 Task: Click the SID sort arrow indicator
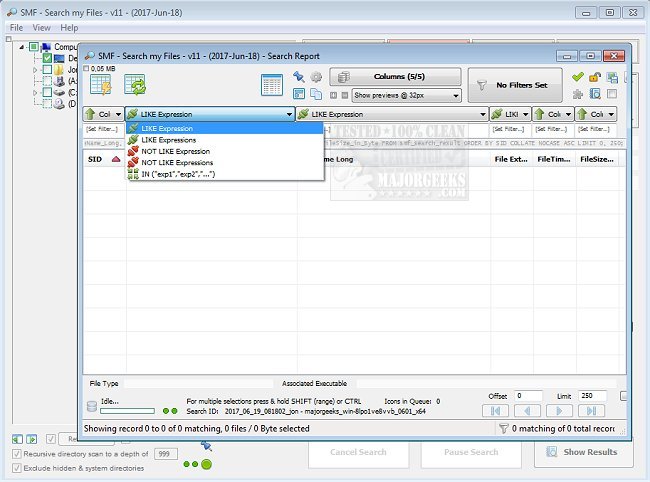pos(116,159)
